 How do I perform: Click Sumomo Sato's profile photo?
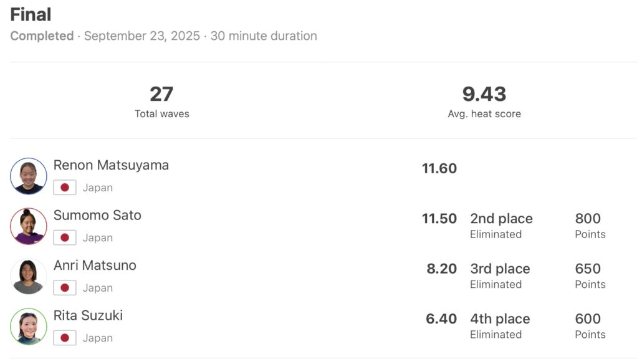click(x=29, y=226)
